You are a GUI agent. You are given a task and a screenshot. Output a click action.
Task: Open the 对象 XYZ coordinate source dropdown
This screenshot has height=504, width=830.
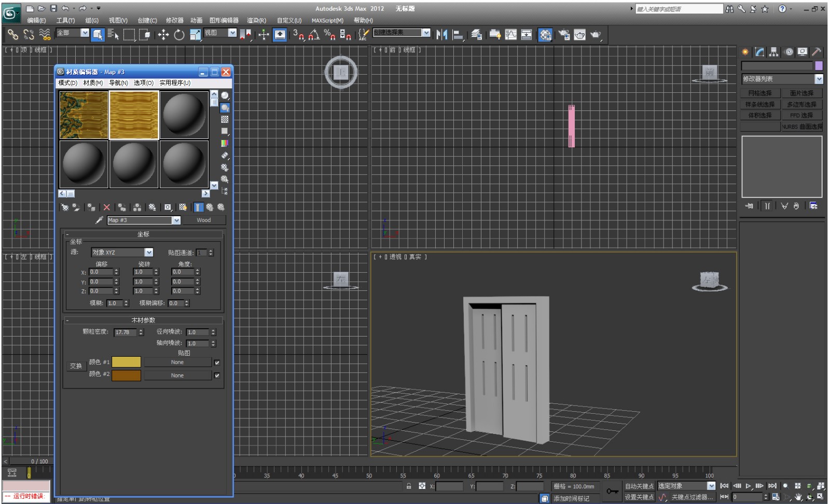pos(149,253)
